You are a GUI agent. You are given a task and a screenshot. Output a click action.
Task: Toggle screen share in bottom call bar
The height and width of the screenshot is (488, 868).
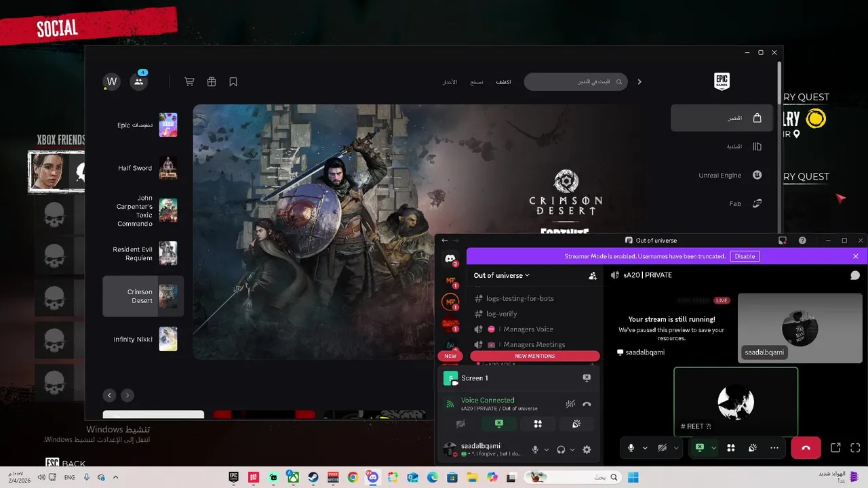(700, 448)
